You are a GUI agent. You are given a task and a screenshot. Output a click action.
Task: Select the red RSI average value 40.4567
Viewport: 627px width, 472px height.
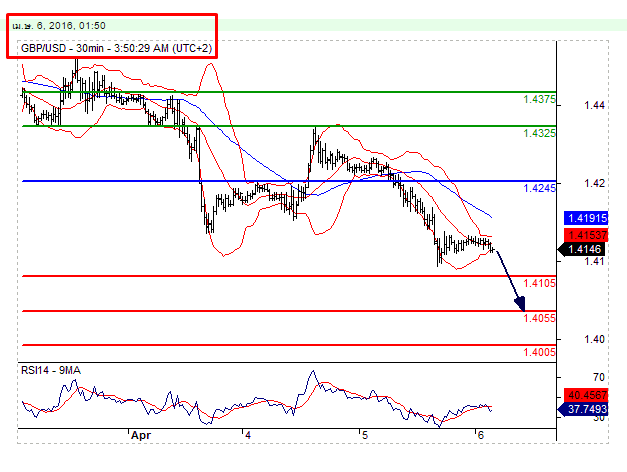(586, 395)
